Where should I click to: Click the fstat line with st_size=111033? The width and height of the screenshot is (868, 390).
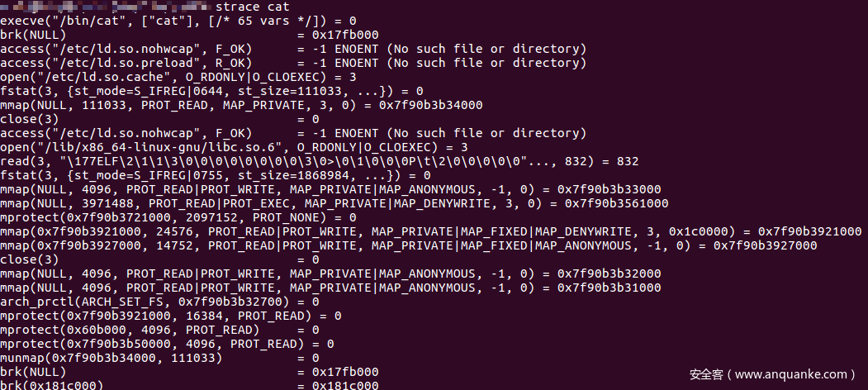point(211,90)
